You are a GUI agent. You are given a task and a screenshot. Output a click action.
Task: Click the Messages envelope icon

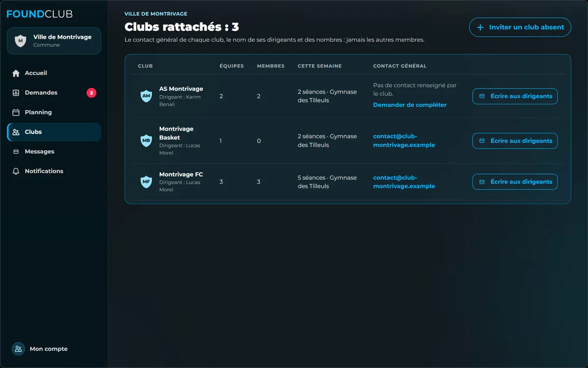(x=16, y=152)
